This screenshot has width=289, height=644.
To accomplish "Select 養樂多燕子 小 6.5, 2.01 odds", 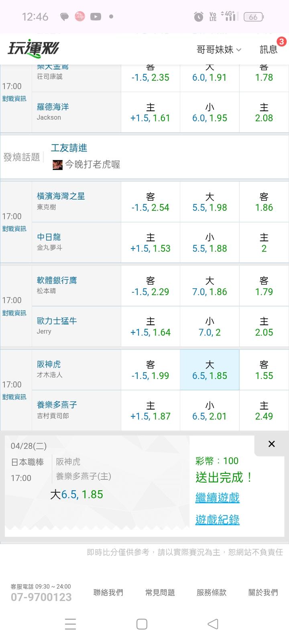I will 210,410.
